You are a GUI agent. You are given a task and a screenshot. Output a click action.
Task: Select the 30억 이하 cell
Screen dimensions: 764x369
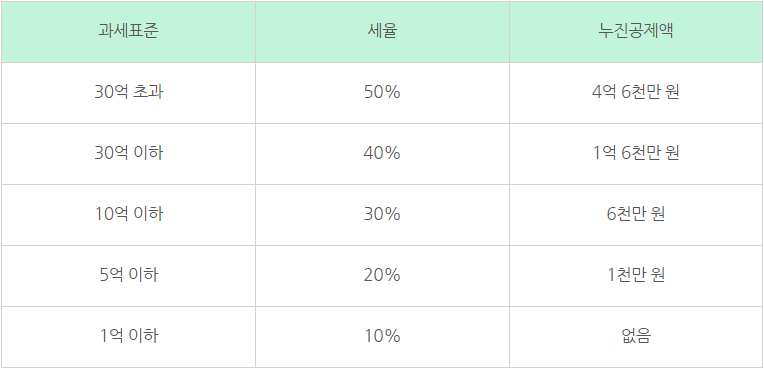pyautogui.click(x=128, y=154)
